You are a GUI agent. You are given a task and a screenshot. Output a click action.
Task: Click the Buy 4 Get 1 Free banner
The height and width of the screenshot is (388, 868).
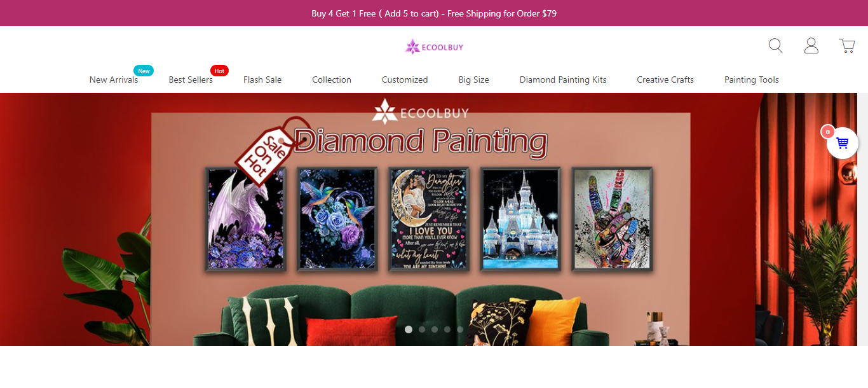(x=434, y=13)
